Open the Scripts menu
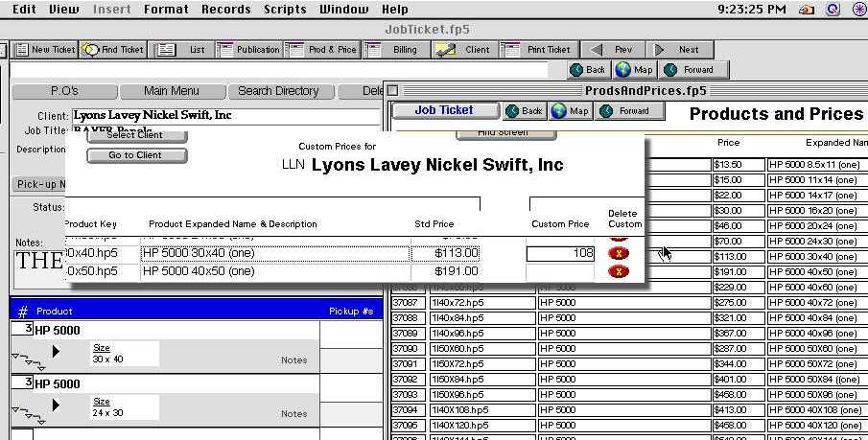Screen dimensions: 868x440 285,10
